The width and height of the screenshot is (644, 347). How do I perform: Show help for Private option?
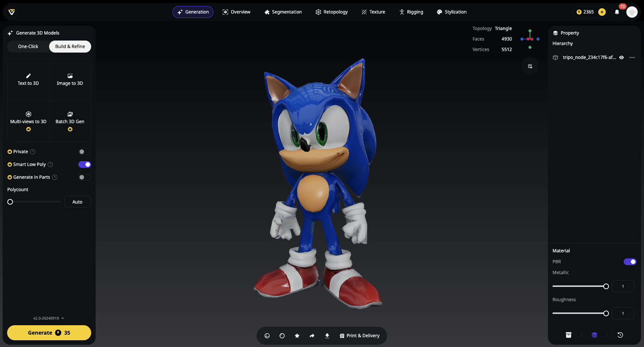(x=33, y=152)
